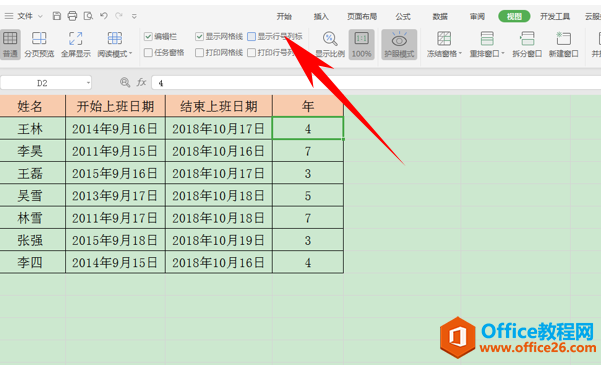Click the Redo arrow icon

[x=119, y=16]
